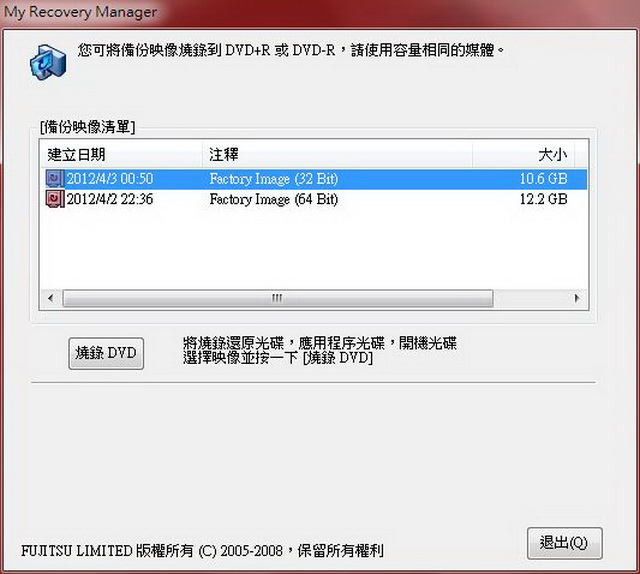Select the 2012/4/3 00:50 backup entry

(314, 179)
